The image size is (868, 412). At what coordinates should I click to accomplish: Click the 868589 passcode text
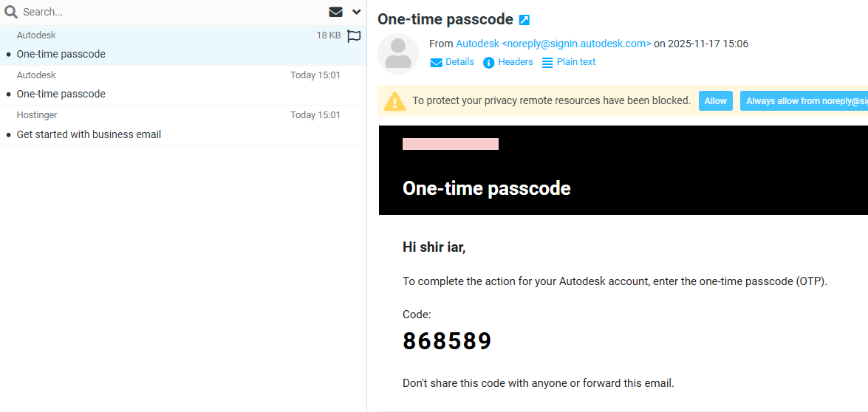[x=447, y=341]
